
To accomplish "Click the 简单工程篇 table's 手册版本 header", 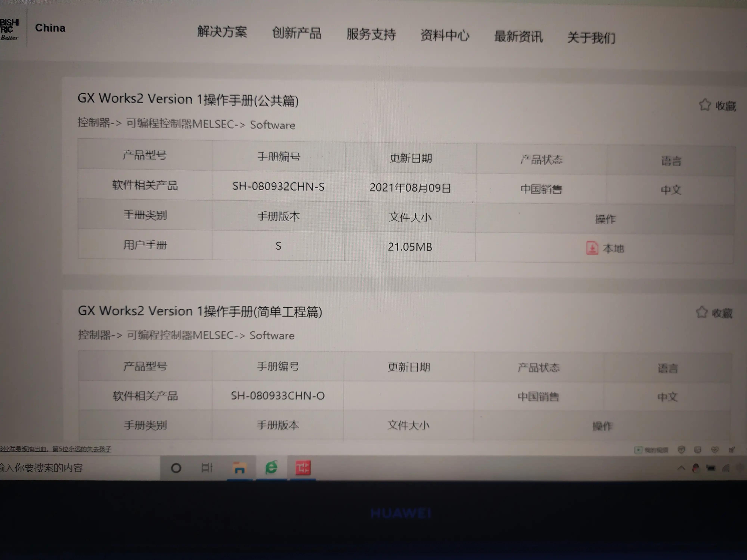I will coord(278,425).
